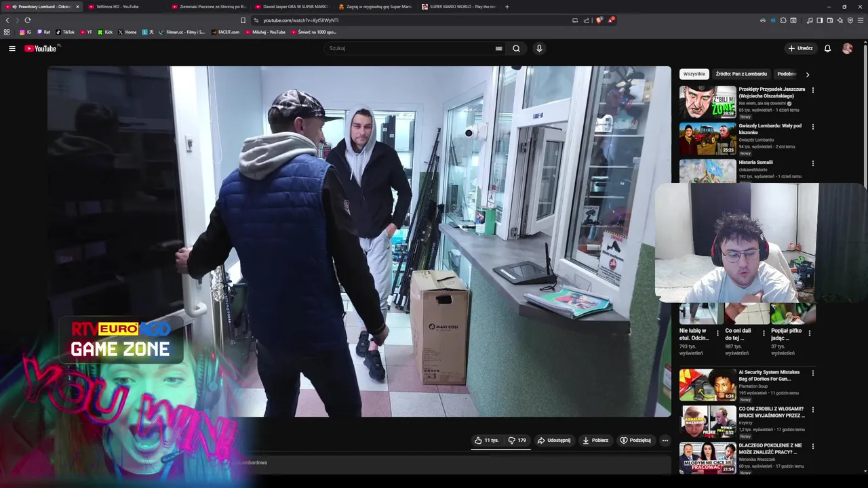Open Leo AI sparkle icon
This screenshot has height=488, width=868.
click(840, 20)
